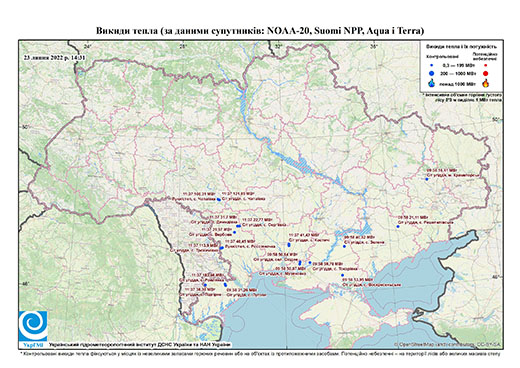Select blue marker near Kramatorsk label

(426, 179)
